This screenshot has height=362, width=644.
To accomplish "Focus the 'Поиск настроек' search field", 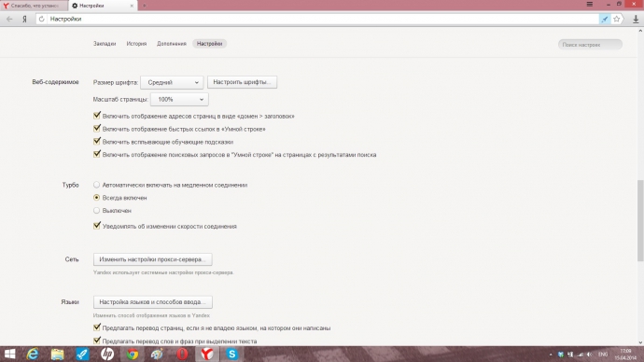I will (x=590, y=45).
